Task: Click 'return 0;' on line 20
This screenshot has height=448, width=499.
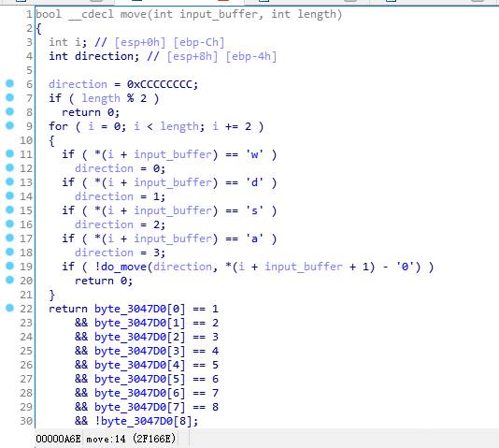Action: (104, 281)
